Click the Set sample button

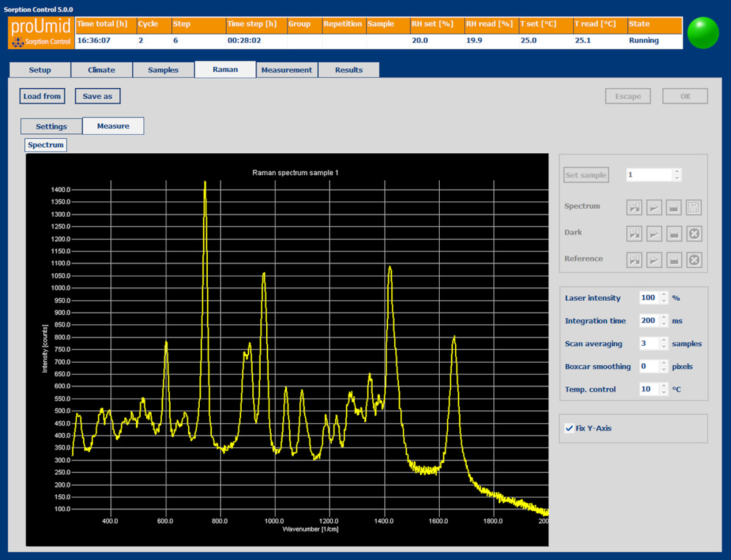[x=586, y=175]
